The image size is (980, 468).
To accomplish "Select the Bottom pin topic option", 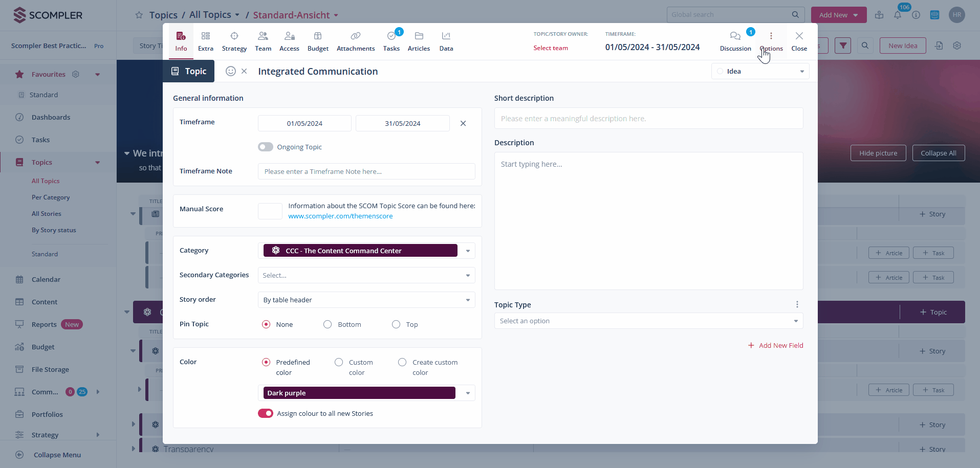I will click(328, 324).
